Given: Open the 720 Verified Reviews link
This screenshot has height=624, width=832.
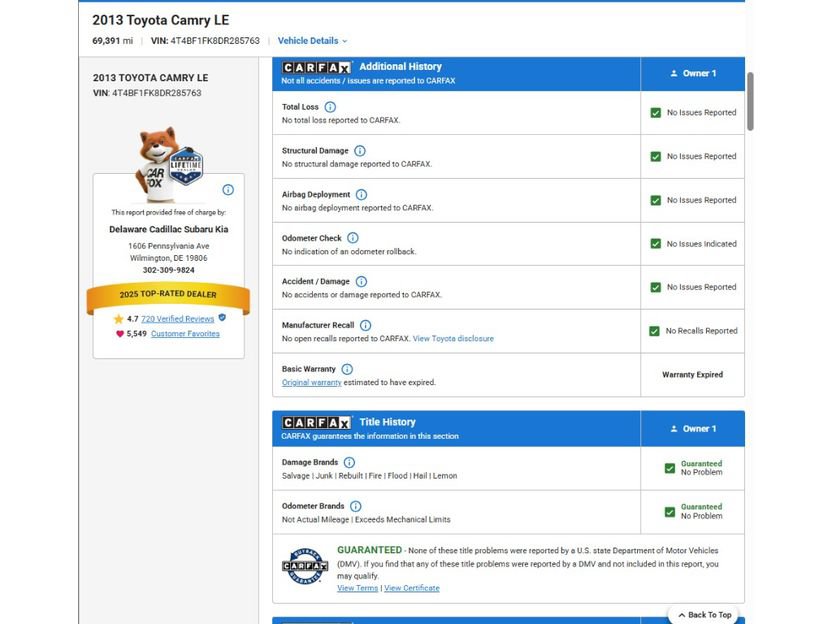Looking at the screenshot, I should 178,319.
